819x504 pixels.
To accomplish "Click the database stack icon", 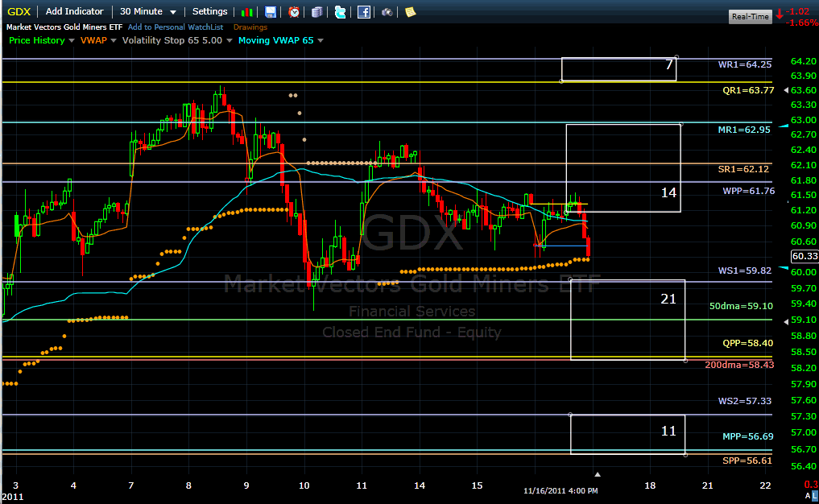I will (317, 12).
